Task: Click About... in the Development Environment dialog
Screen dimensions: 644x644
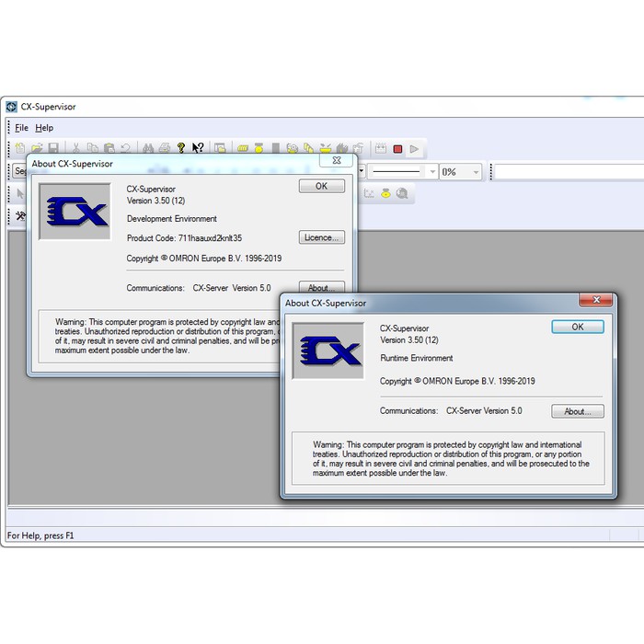Action: (322, 287)
